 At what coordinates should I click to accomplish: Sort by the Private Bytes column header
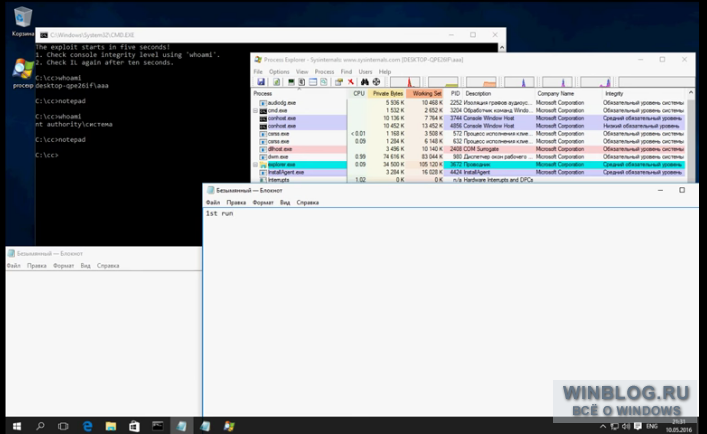387,93
